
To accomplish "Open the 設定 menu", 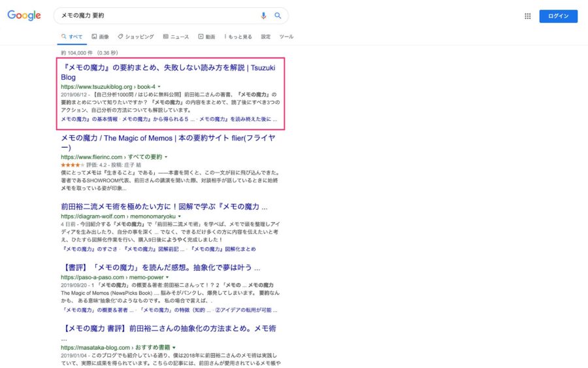I will click(x=265, y=37).
